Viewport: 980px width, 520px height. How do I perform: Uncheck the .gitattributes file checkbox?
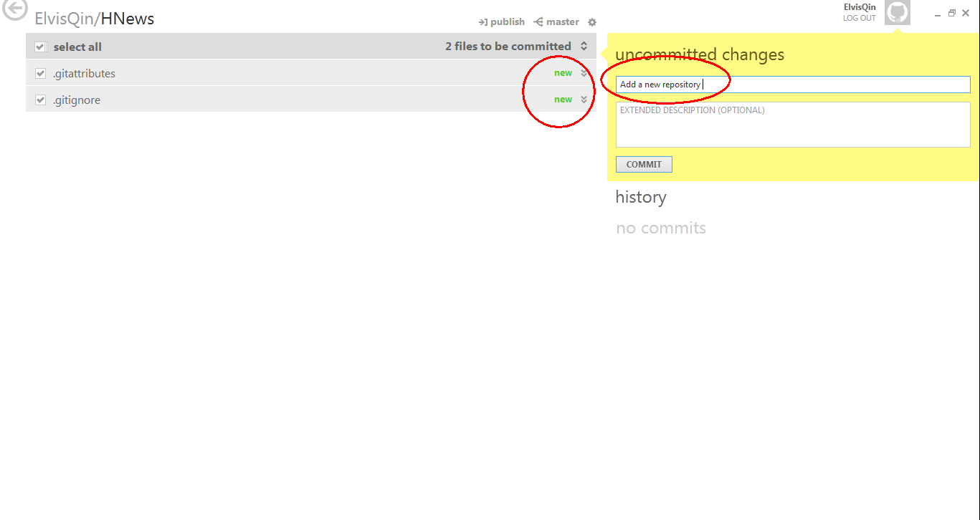41,74
